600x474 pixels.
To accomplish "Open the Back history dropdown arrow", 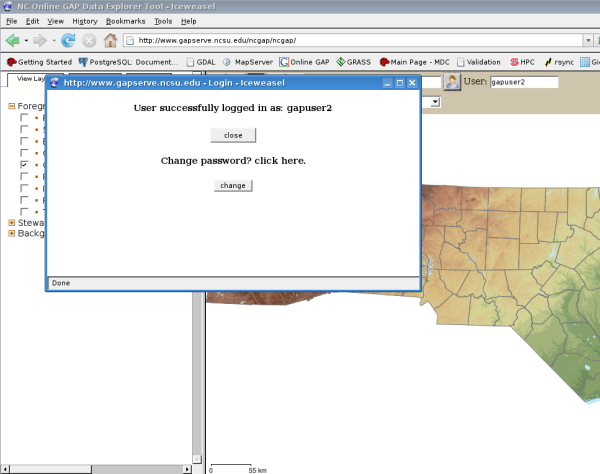I will [26, 40].
